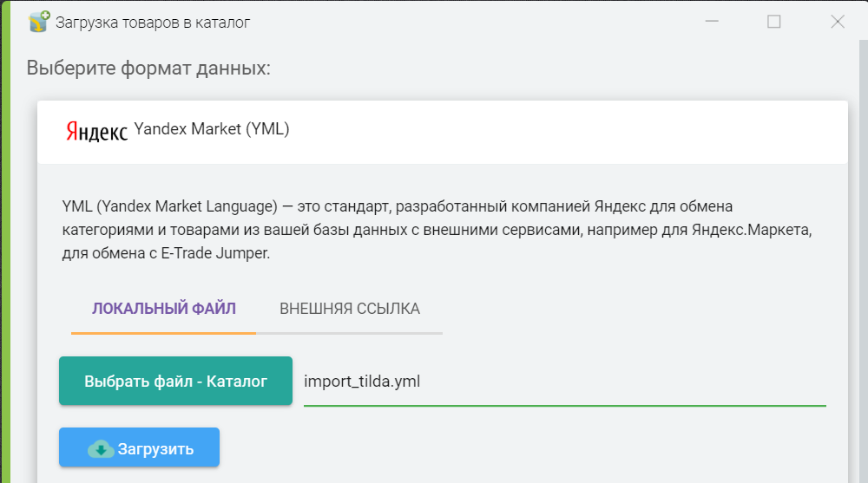Screen dimensions: 868x483
Task: Click the Yandex Market (YML) text label
Action: 211,130
